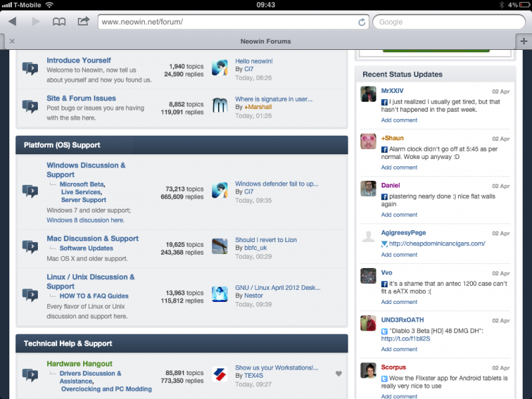Select the Neowin Forums tab
Screen dimensions: 532x399
point(265,41)
